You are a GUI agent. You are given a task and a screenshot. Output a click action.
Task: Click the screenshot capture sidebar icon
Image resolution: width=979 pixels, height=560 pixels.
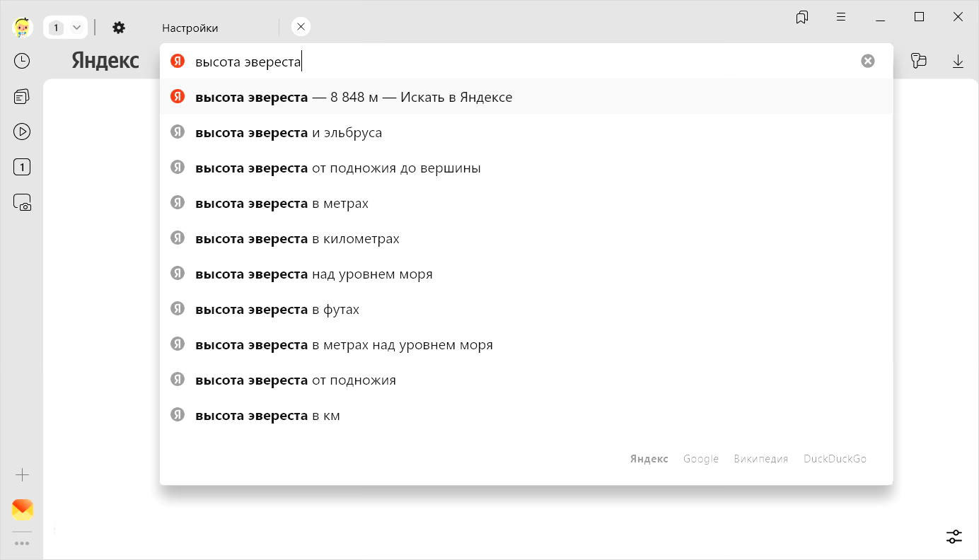(22, 203)
